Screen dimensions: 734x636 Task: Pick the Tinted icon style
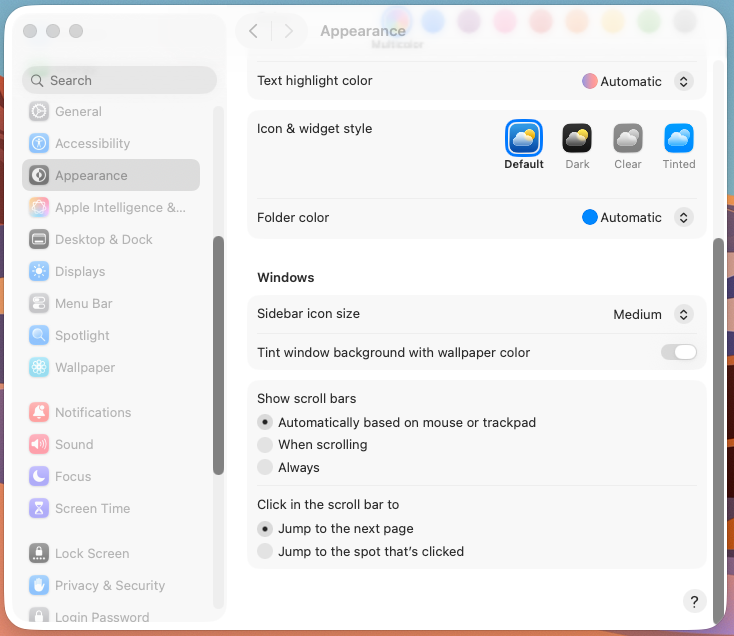coord(679,139)
